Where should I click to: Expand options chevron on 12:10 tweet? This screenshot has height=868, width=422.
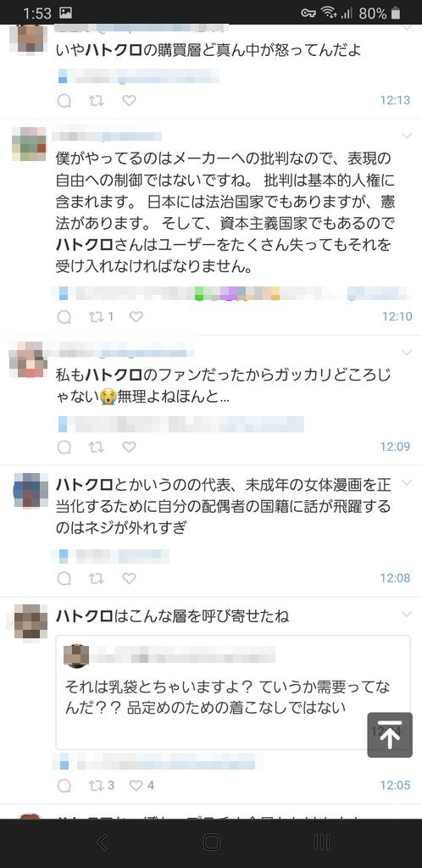click(x=407, y=136)
